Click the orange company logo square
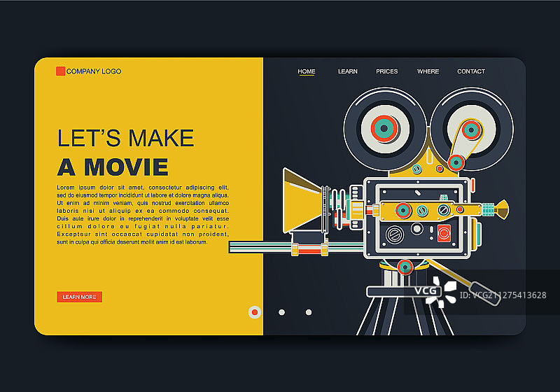Screen dimensions: 560x392 [x=60, y=71]
